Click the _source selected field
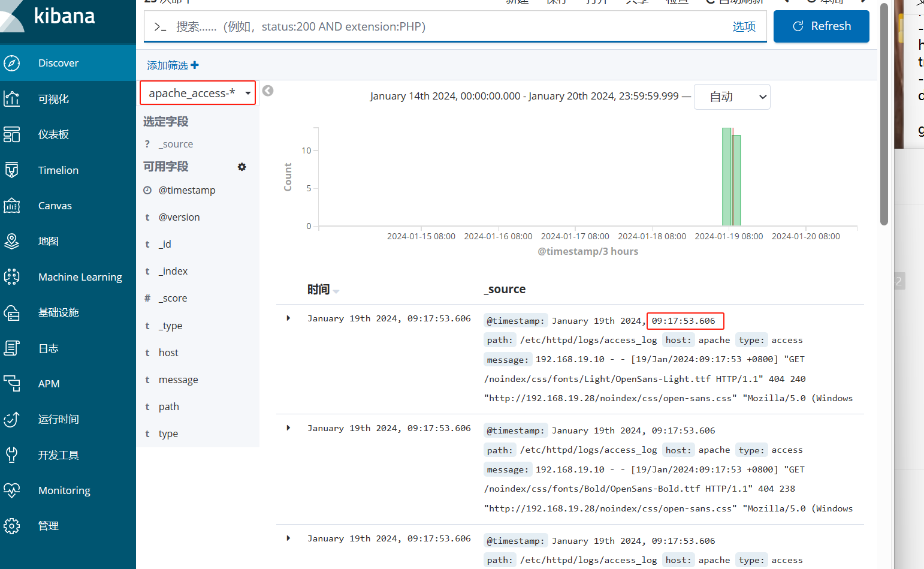924x569 pixels. tap(176, 144)
